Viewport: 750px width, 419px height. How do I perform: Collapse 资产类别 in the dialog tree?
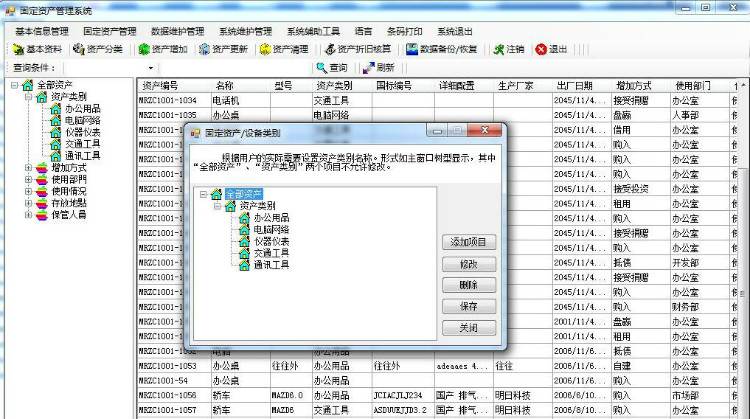click(x=217, y=206)
